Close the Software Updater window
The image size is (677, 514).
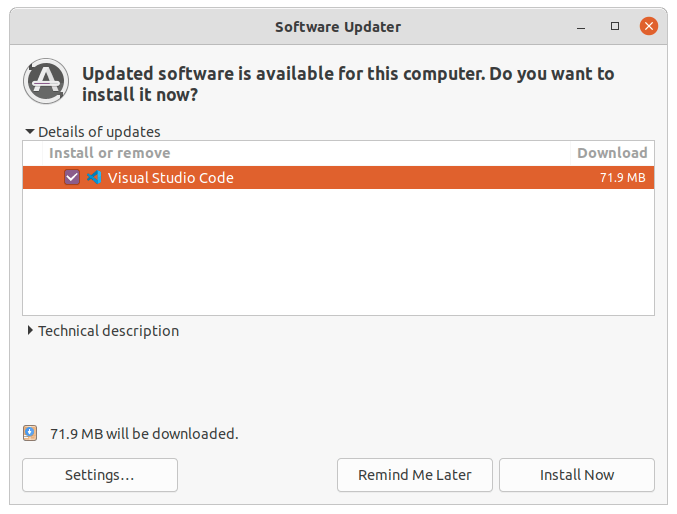(649, 26)
